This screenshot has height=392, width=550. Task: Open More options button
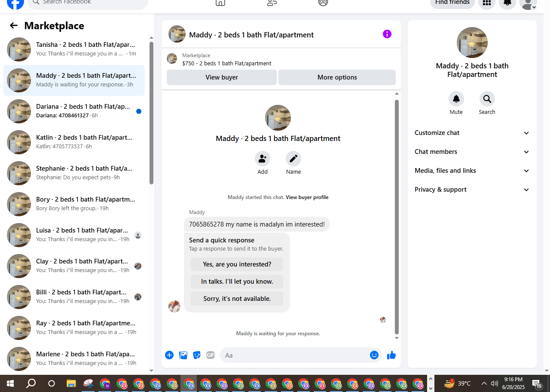337,77
